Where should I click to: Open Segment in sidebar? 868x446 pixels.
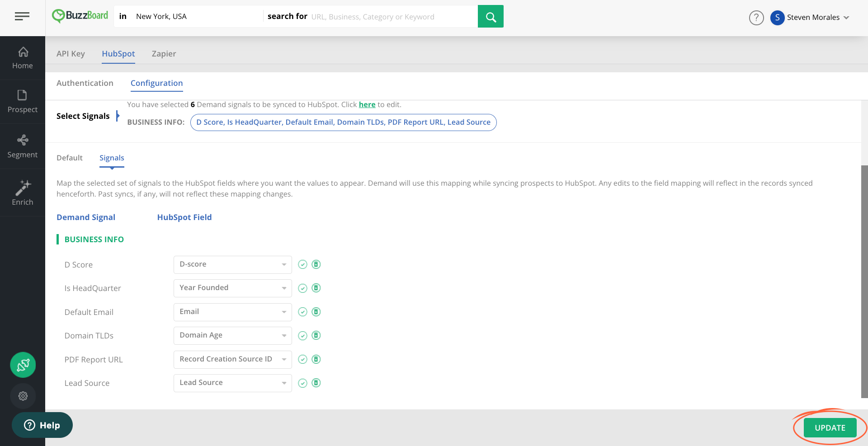tap(23, 146)
